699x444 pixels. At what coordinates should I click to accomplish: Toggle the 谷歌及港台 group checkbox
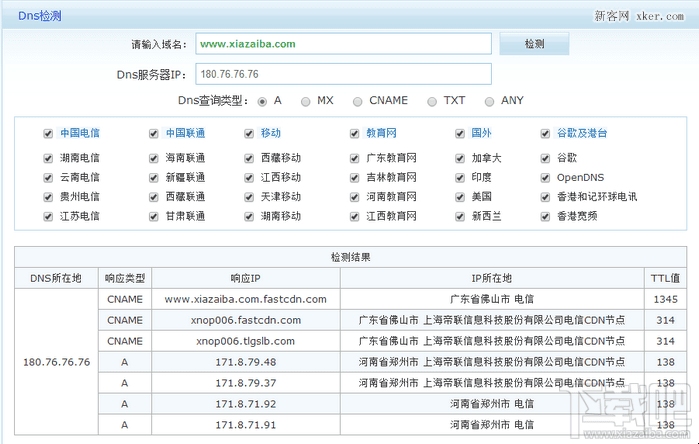pyautogui.click(x=545, y=133)
